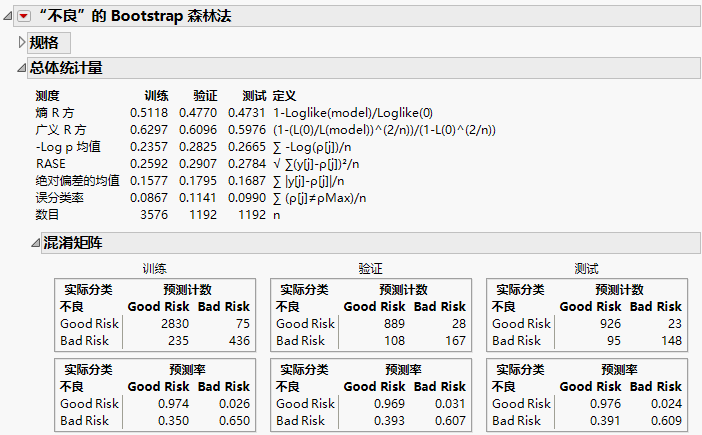Screen dimensions: 702x435
Task: Click the 规格 outline title
Action: 45,42
